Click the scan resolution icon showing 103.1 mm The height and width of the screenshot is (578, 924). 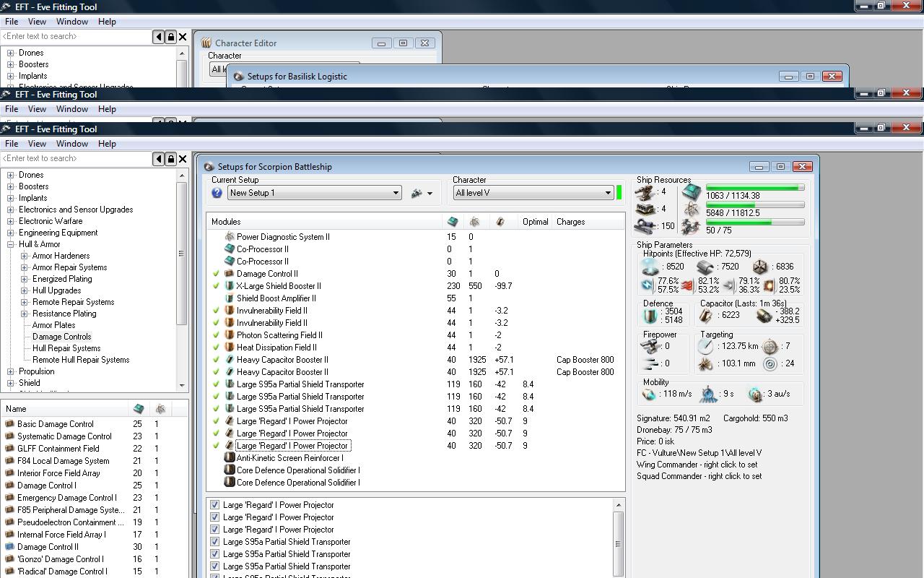point(706,363)
